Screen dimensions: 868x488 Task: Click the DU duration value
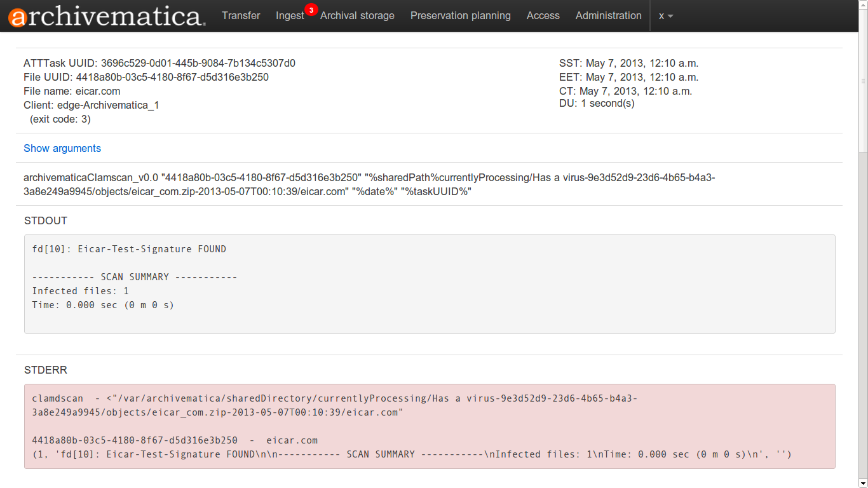pyautogui.click(x=607, y=104)
